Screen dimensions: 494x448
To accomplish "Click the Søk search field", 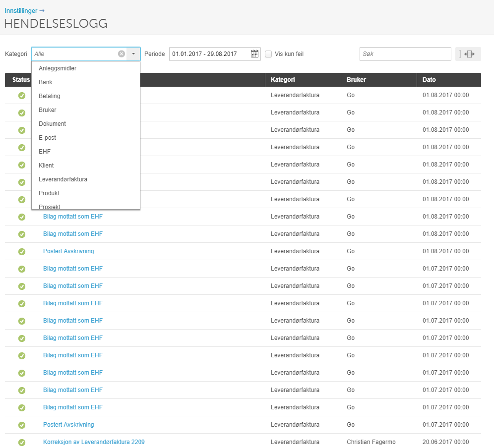I will click(405, 54).
